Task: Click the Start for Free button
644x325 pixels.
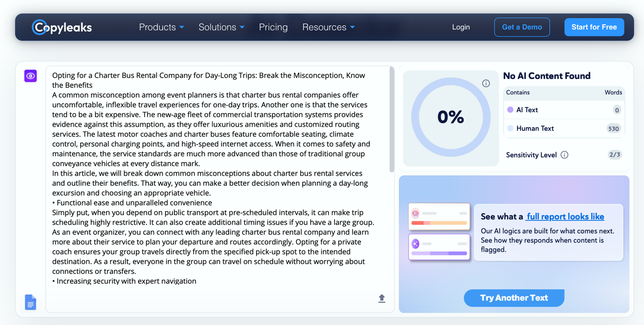Action: tap(594, 27)
